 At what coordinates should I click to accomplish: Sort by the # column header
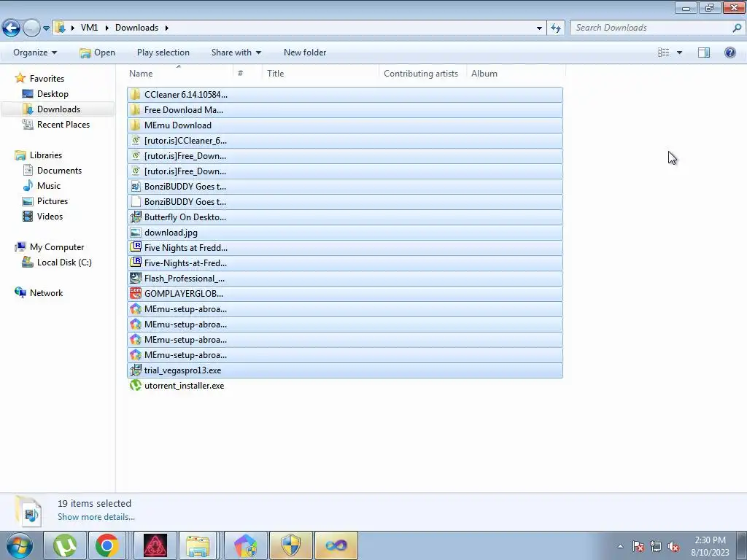coord(248,74)
